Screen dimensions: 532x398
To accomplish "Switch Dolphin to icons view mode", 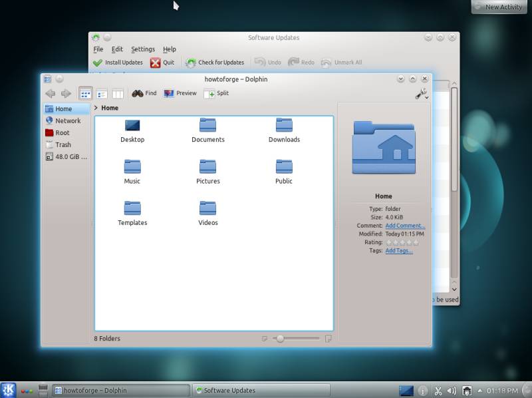I will pos(85,93).
